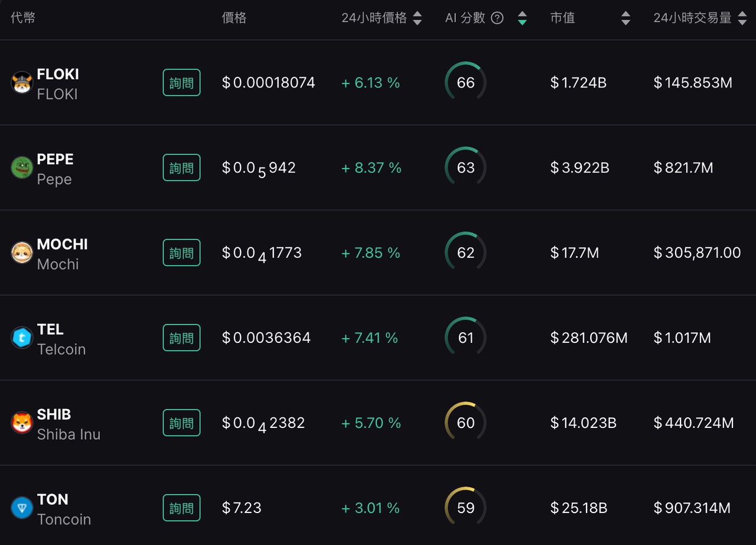756x545 pixels.
Task: Click the 詢問 button next to SHIB
Action: pos(181,422)
